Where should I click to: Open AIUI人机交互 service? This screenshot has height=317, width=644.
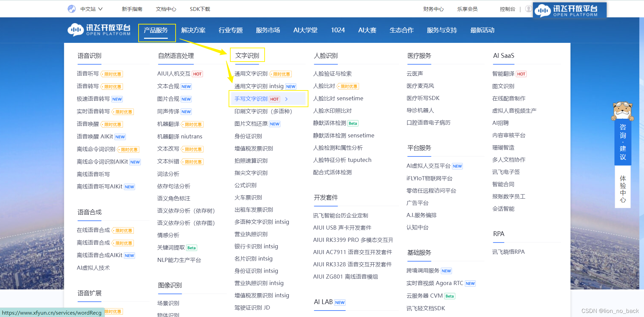click(x=174, y=73)
